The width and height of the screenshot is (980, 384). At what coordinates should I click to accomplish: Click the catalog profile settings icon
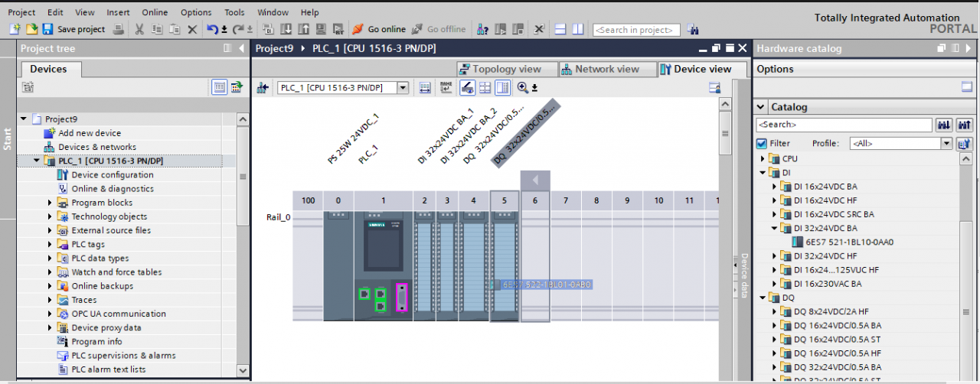pos(964,143)
